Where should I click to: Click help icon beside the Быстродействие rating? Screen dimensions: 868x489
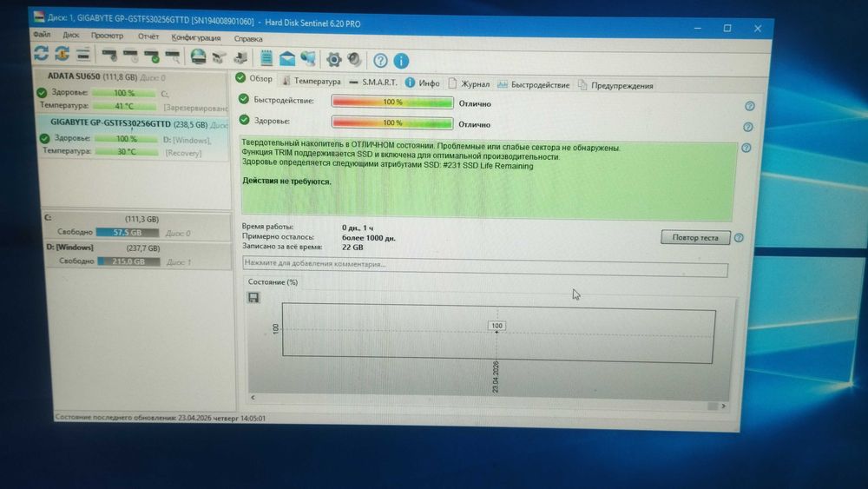tap(750, 106)
